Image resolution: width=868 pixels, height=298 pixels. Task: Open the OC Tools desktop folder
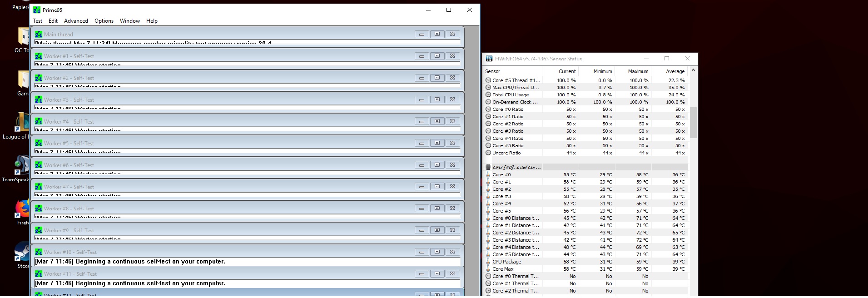tap(23, 40)
